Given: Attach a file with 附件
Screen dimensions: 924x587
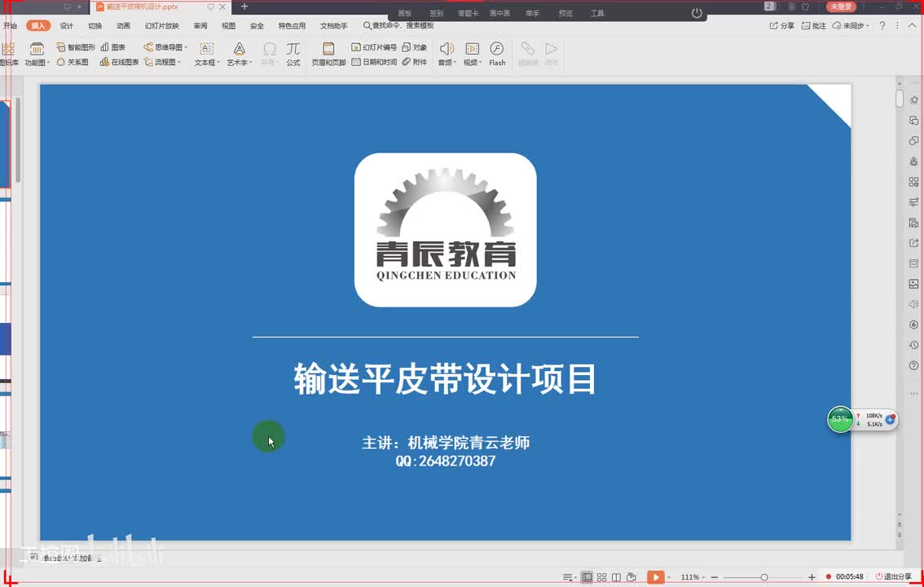Looking at the screenshot, I should (414, 62).
